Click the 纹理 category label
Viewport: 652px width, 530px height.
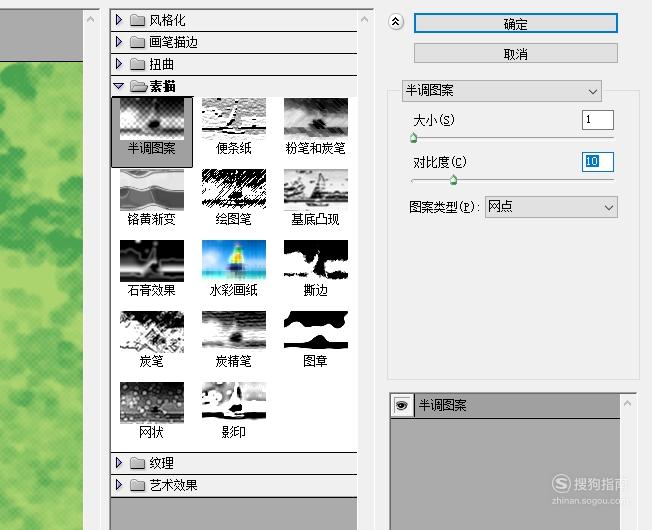tap(161, 463)
